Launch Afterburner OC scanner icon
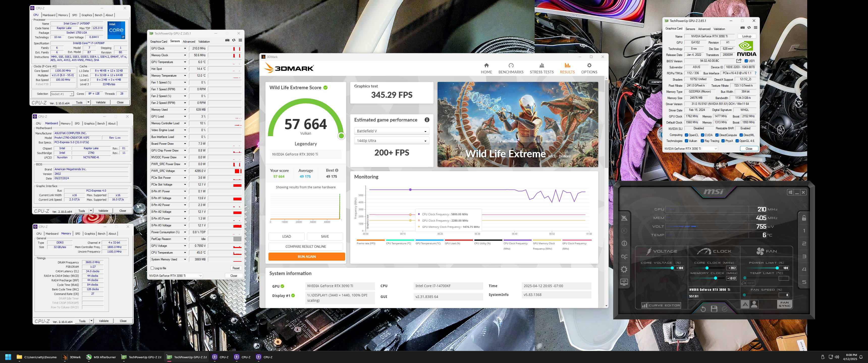Screen dimensions: 868x363 pyautogui.click(x=624, y=257)
